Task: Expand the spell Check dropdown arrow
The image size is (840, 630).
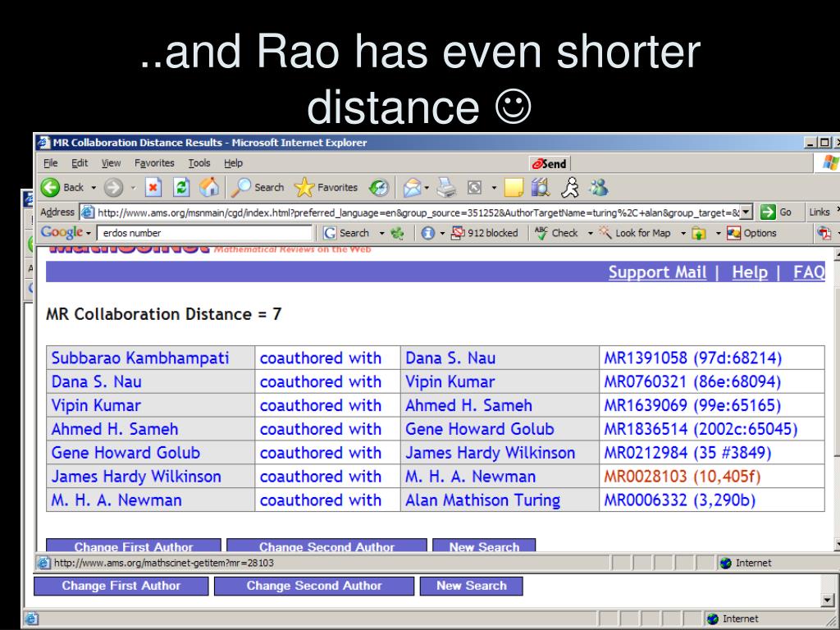Action: [591, 234]
